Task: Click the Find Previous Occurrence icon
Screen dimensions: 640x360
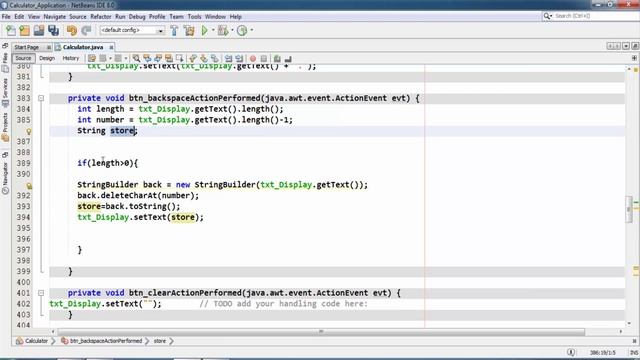Action: (x=147, y=59)
